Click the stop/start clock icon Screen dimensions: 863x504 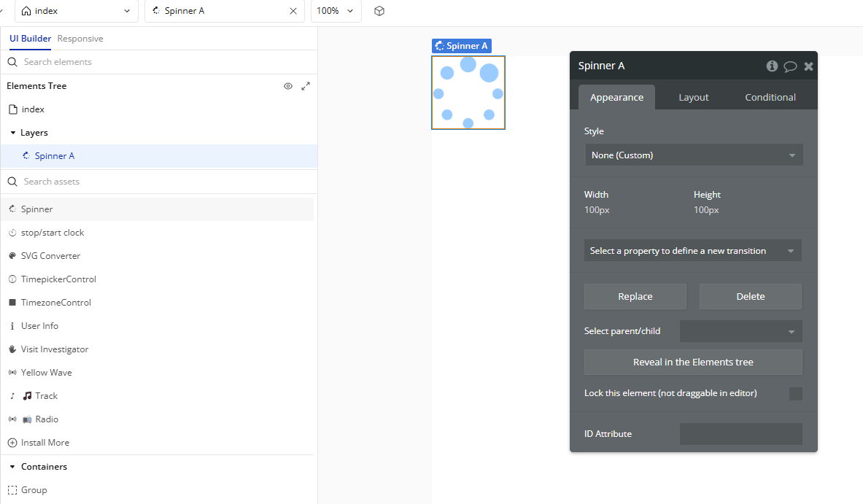click(12, 233)
